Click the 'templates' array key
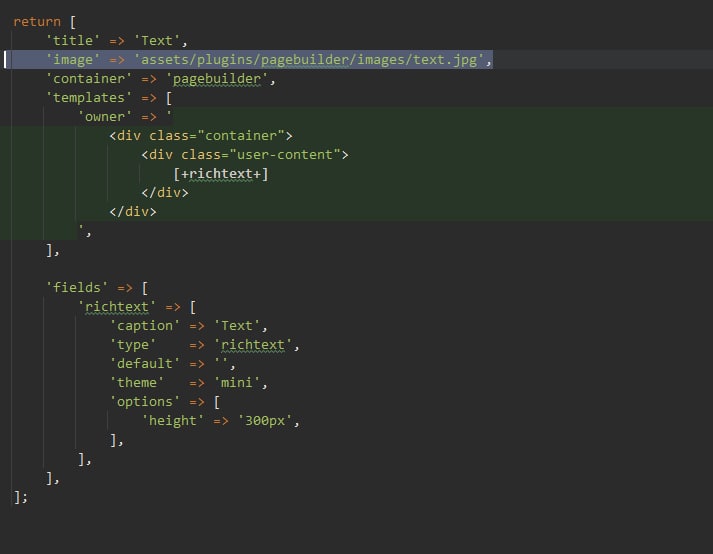713x554 pixels. 89,98
